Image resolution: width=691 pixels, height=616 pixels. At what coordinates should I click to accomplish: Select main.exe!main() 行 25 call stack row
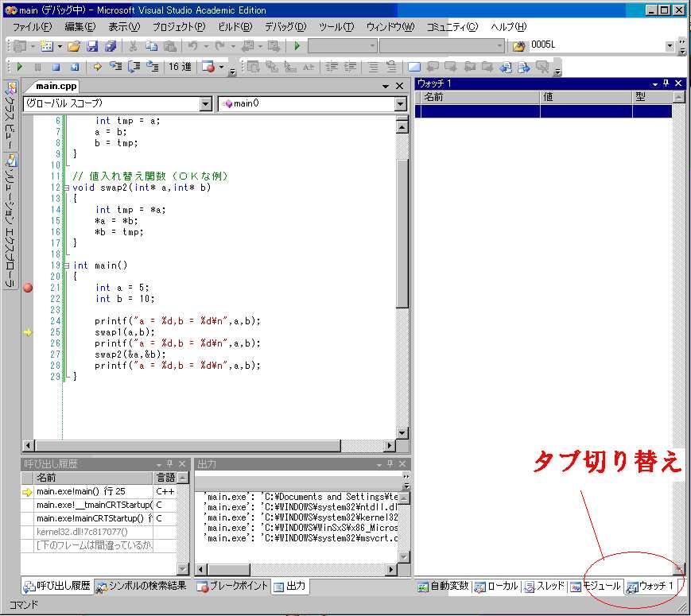99,492
